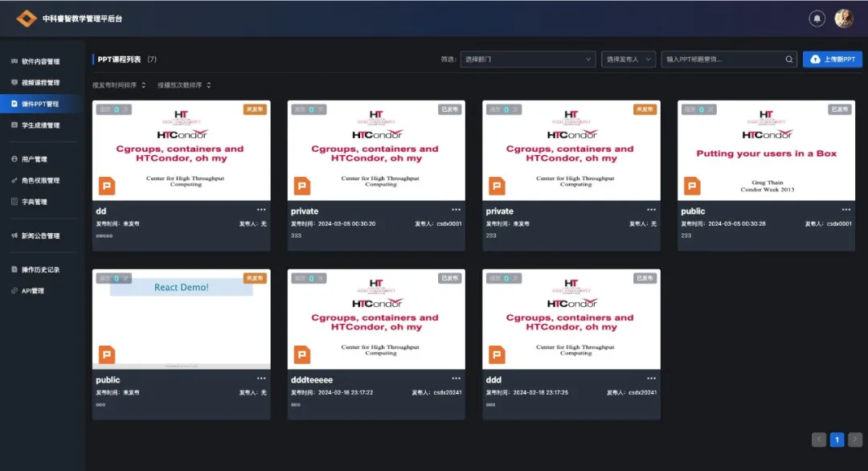Click the notification bell icon
Image resolution: width=868 pixels, height=471 pixels.
coord(817,18)
